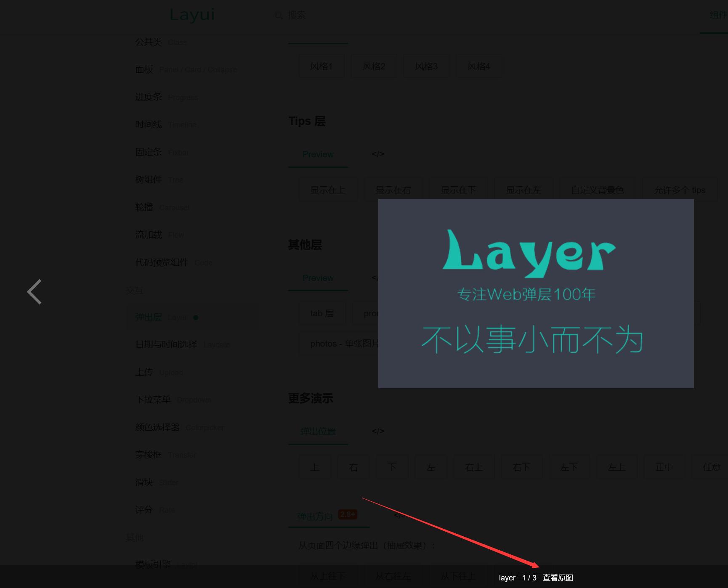Viewport: 728px width, 588px height.
Task: Click the Layer promotional image in the lightbox
Action: coord(536,294)
